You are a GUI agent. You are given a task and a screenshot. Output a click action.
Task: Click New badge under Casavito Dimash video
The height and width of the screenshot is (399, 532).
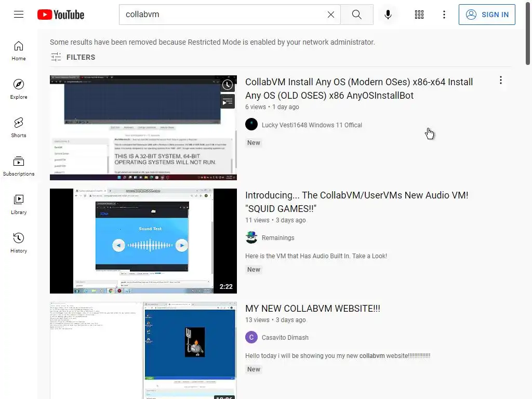[254, 369]
